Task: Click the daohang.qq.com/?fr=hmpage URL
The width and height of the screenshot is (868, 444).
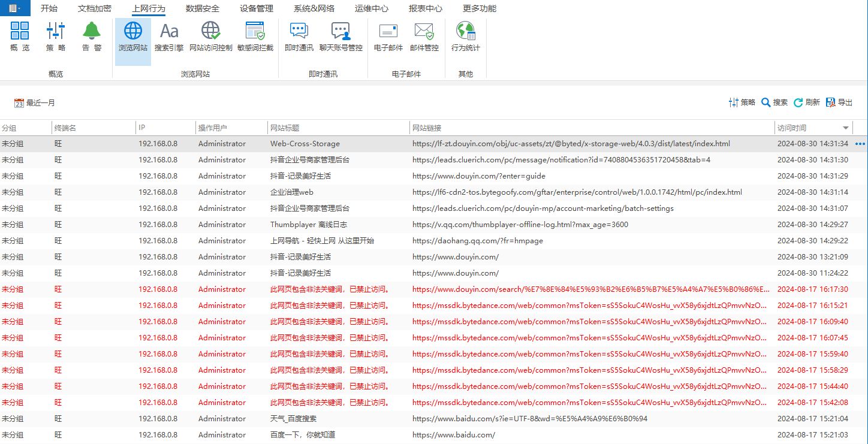Action: pos(478,241)
